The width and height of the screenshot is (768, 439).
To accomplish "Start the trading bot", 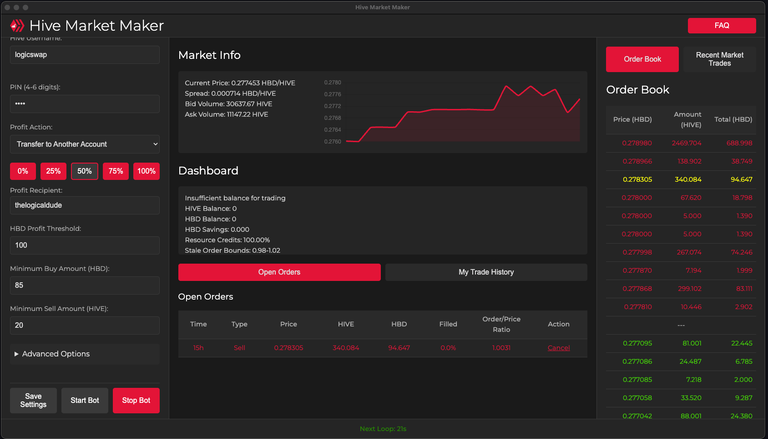I will click(85, 400).
